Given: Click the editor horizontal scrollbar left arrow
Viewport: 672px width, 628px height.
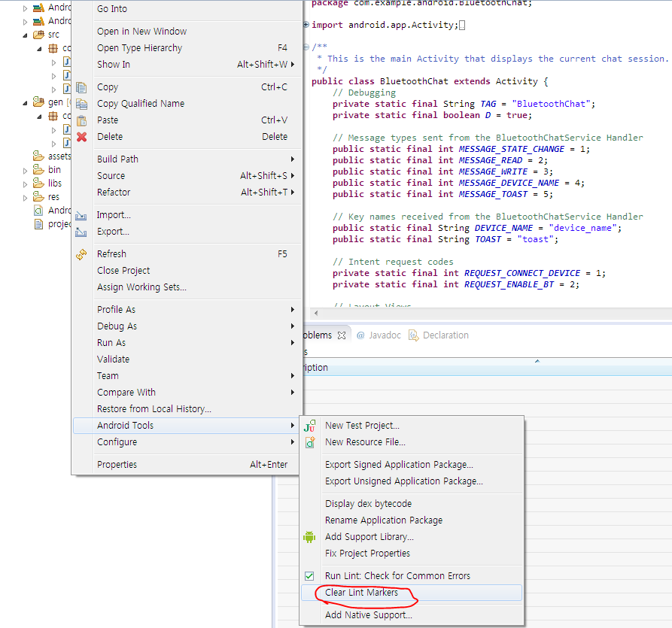Looking at the screenshot, I should [x=316, y=313].
